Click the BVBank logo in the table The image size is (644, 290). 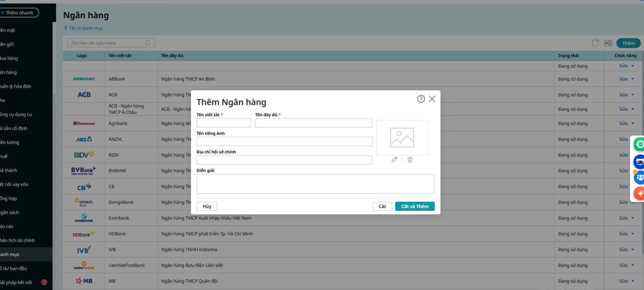83,171
